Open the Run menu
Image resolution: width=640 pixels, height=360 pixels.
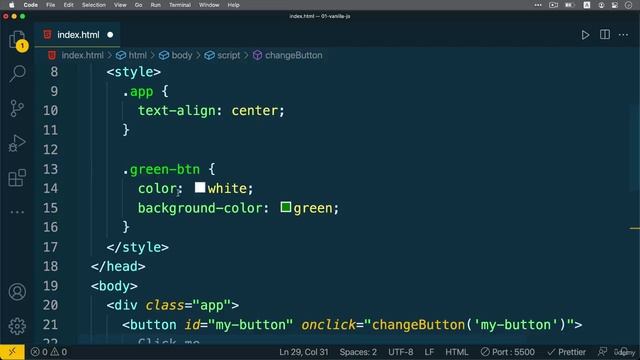[x=156, y=5]
